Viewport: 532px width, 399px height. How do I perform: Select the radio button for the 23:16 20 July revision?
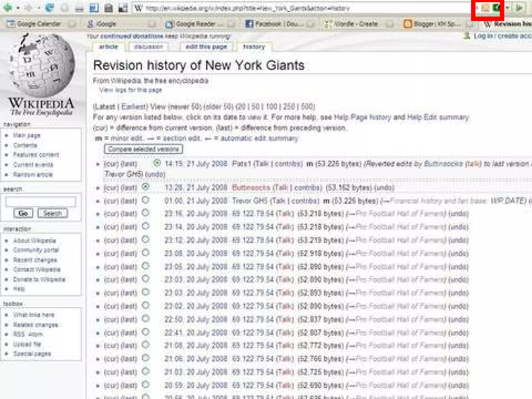tap(146, 213)
